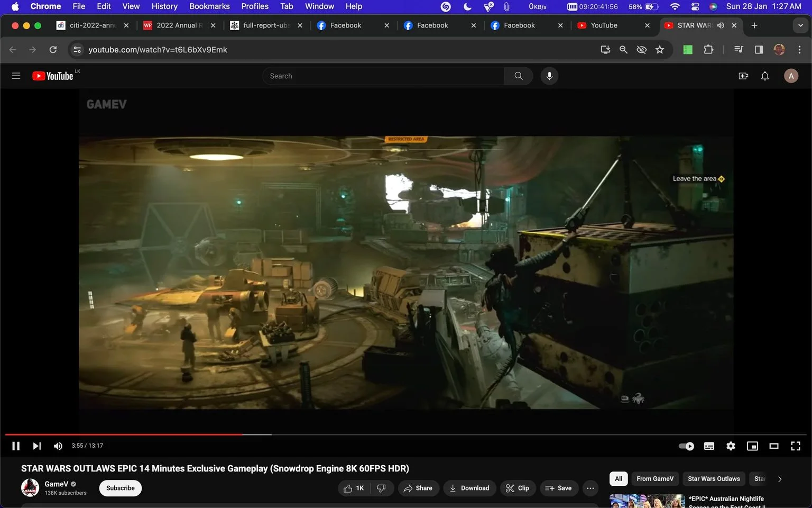This screenshot has width=812, height=508.
Task: Open YouTube notifications bell
Action: pos(764,76)
